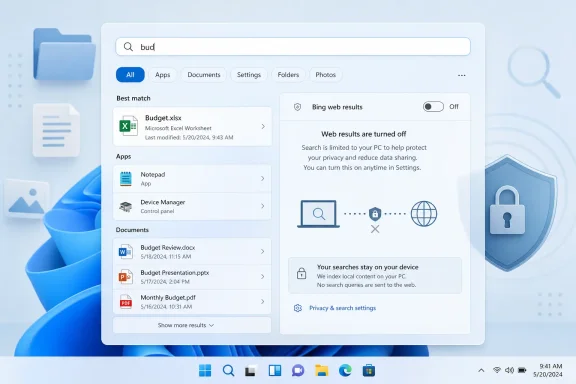This screenshot has width=576, height=384.
Task: Expand the Monthly Budget.pdf chevron
Action: [263, 301]
